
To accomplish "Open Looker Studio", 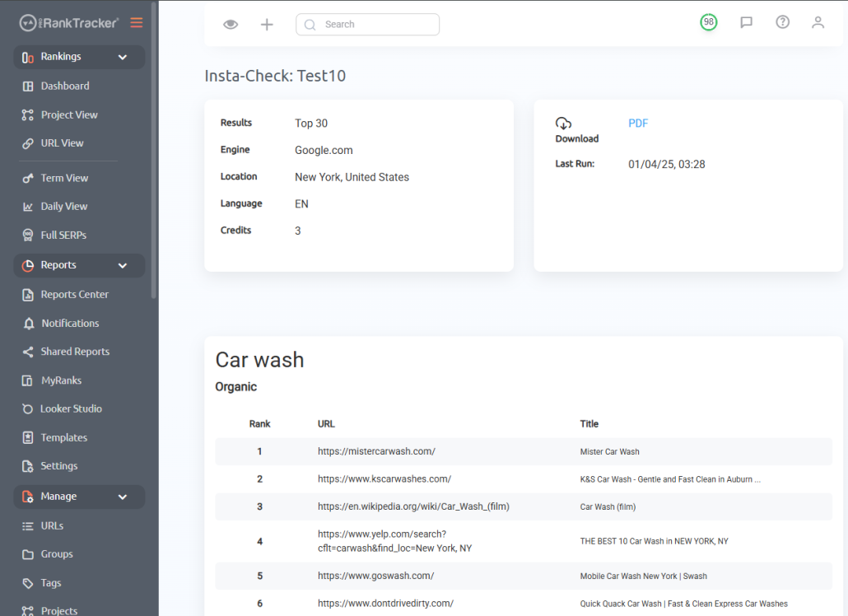I will 71,408.
